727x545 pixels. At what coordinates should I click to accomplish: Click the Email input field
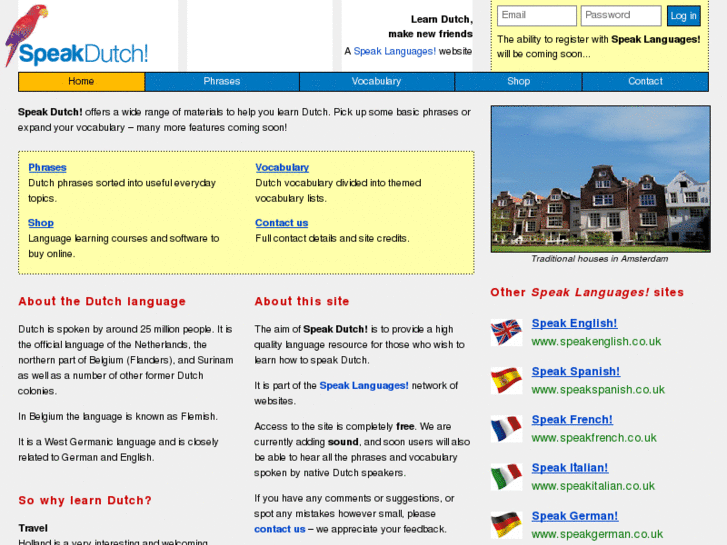[x=536, y=15]
